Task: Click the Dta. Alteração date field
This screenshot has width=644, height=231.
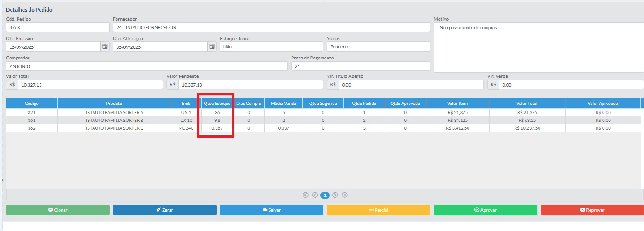Action: [x=160, y=46]
